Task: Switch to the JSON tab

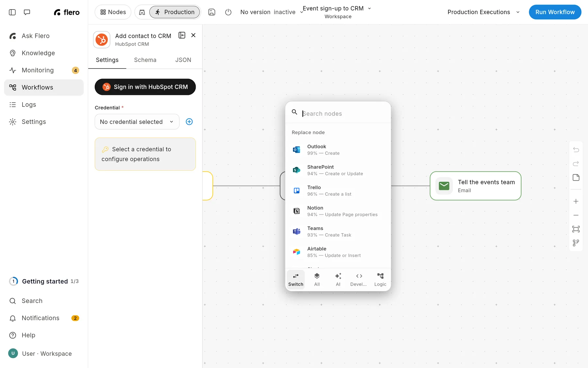Action: (x=183, y=60)
